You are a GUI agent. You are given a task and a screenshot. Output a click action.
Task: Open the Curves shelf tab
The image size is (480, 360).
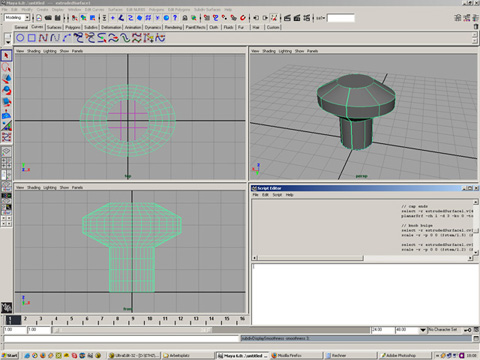click(x=37, y=27)
